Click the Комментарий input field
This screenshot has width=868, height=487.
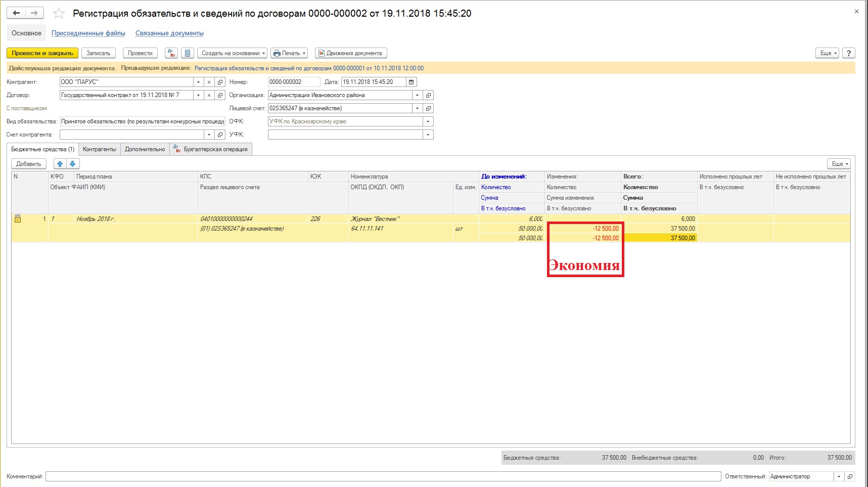(383, 476)
